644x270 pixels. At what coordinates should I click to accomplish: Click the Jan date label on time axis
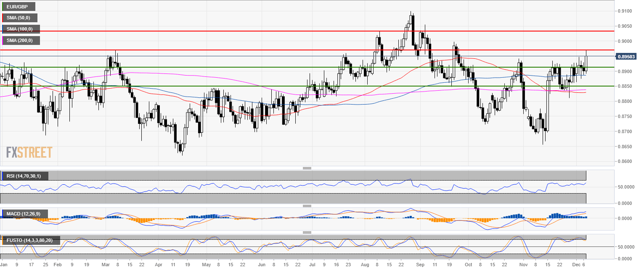(x=4, y=265)
